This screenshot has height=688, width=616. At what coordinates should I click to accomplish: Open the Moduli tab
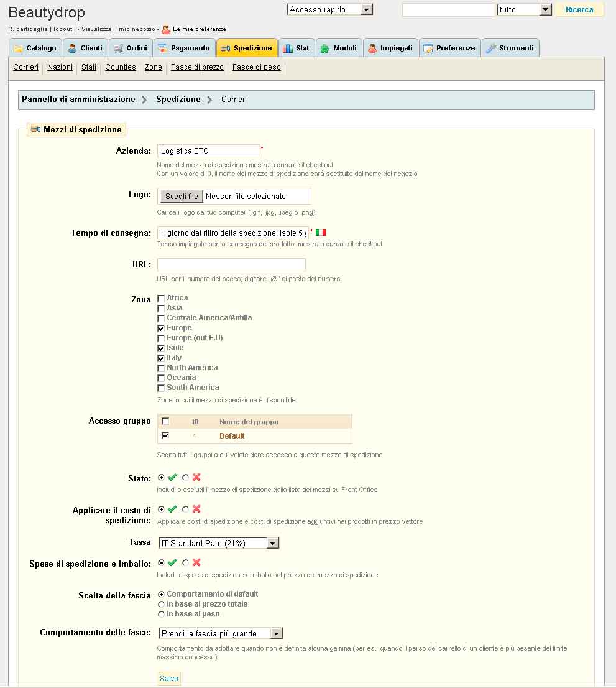coord(339,48)
